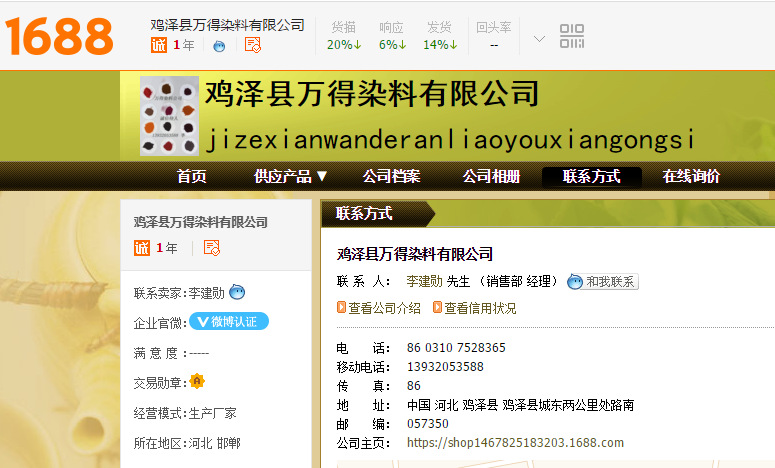775x468 pixels.
Task: Expand the header dropdown chevron arrow
Action: [x=540, y=38]
